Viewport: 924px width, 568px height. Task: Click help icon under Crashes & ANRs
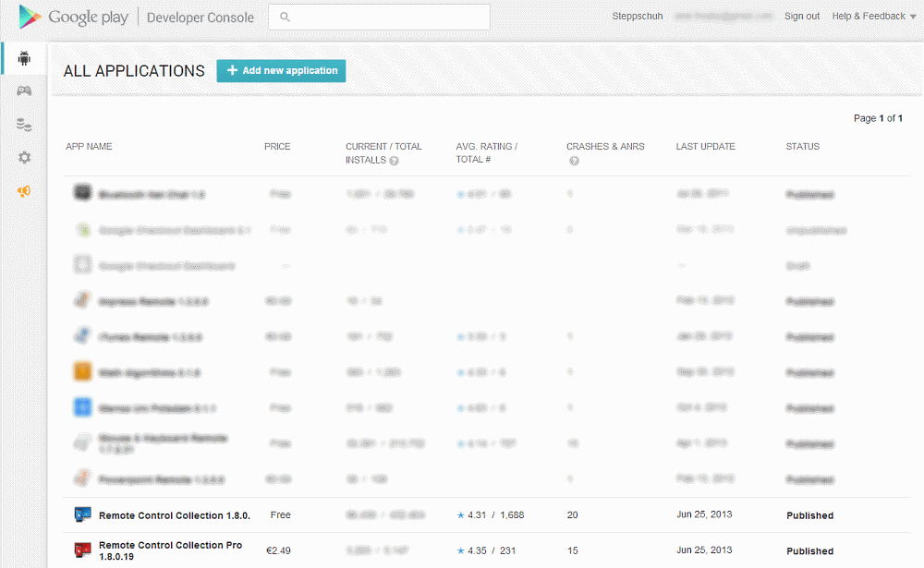(574, 161)
